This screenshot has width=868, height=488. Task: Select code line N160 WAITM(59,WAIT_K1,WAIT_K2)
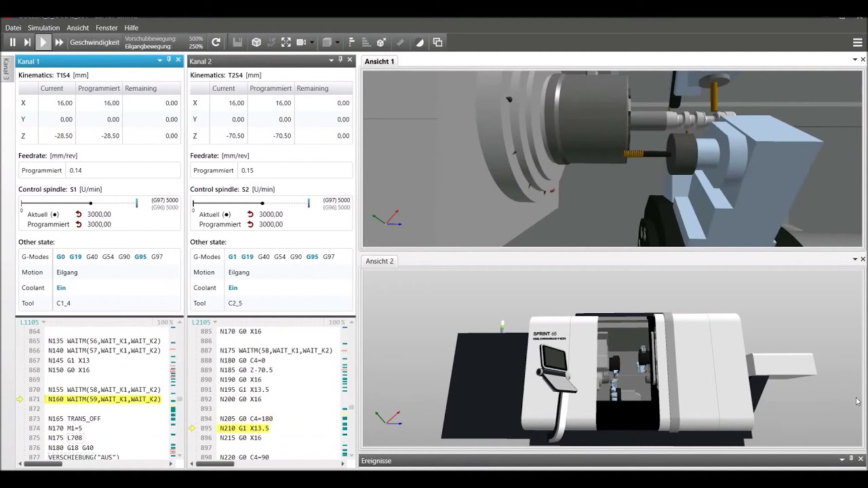pos(104,399)
